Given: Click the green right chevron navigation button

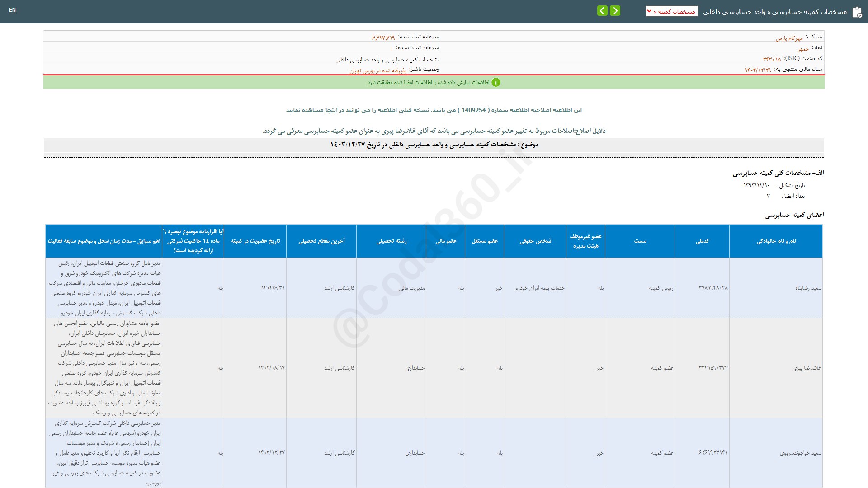Looking at the screenshot, I should point(615,11).
